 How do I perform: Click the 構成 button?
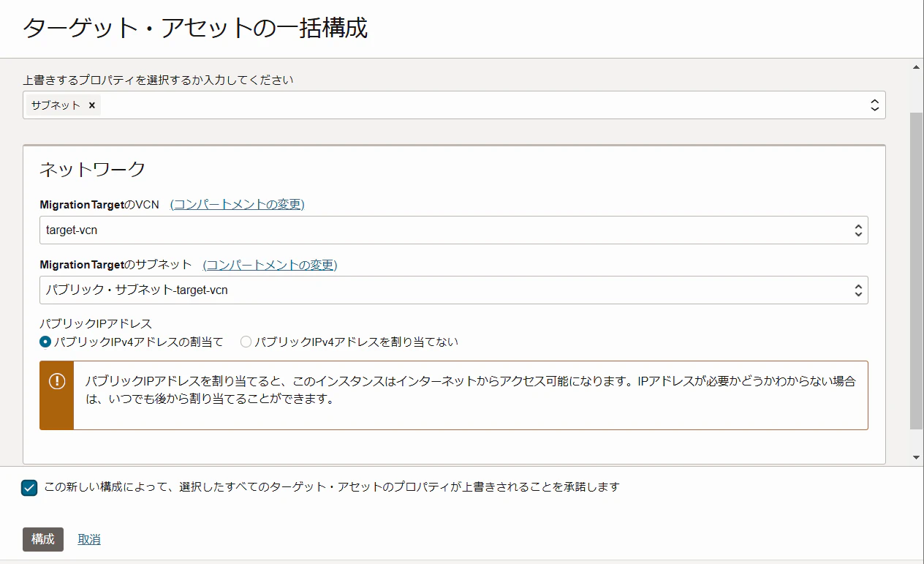pyautogui.click(x=43, y=539)
